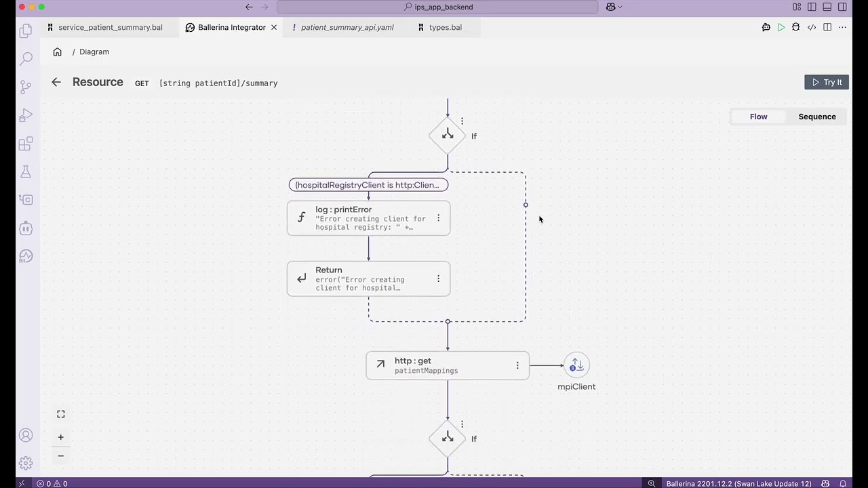The width and height of the screenshot is (868, 488).
Task: Open options for log:printError node
Action: (438, 218)
